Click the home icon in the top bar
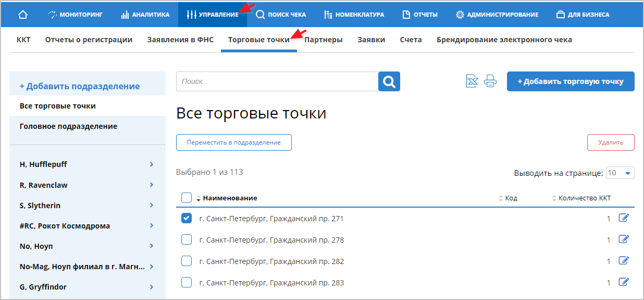644x300 pixels. [x=22, y=15]
